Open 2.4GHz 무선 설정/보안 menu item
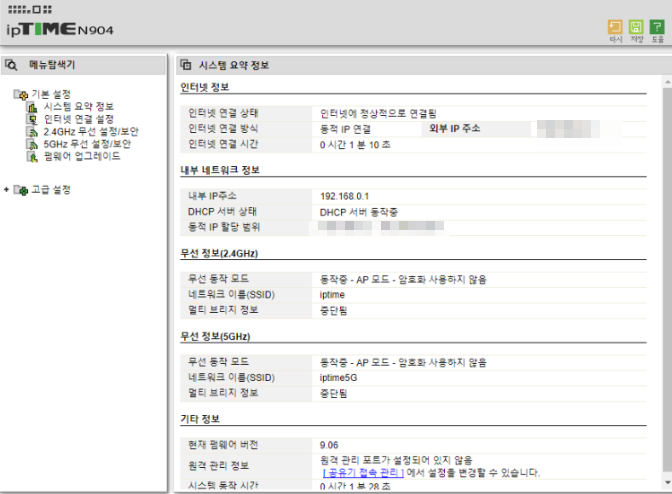Viewport: 672px width, 494px height. (x=91, y=132)
